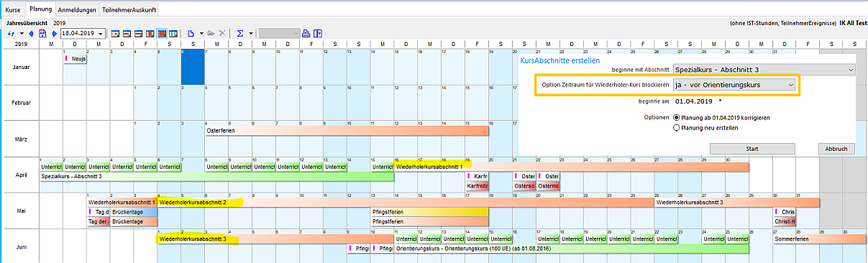Image resolution: width=868 pixels, height=263 pixels.
Task: Click the refresh arrows icon in toolbar
Action: (11, 34)
